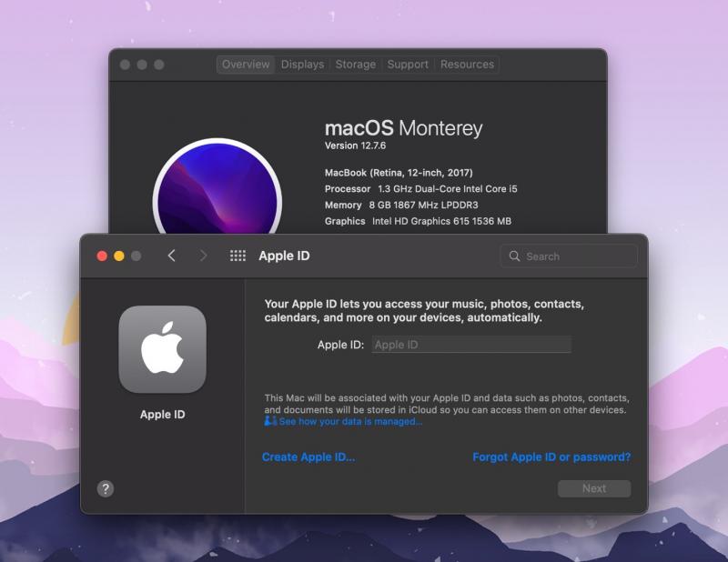Open help with the question mark button

(106, 489)
